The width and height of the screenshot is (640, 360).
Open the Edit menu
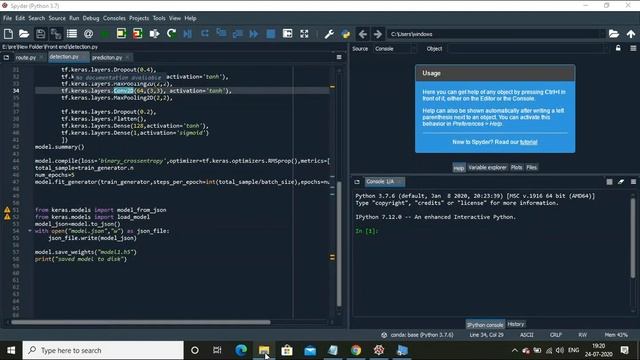pyautogui.click(x=20, y=18)
